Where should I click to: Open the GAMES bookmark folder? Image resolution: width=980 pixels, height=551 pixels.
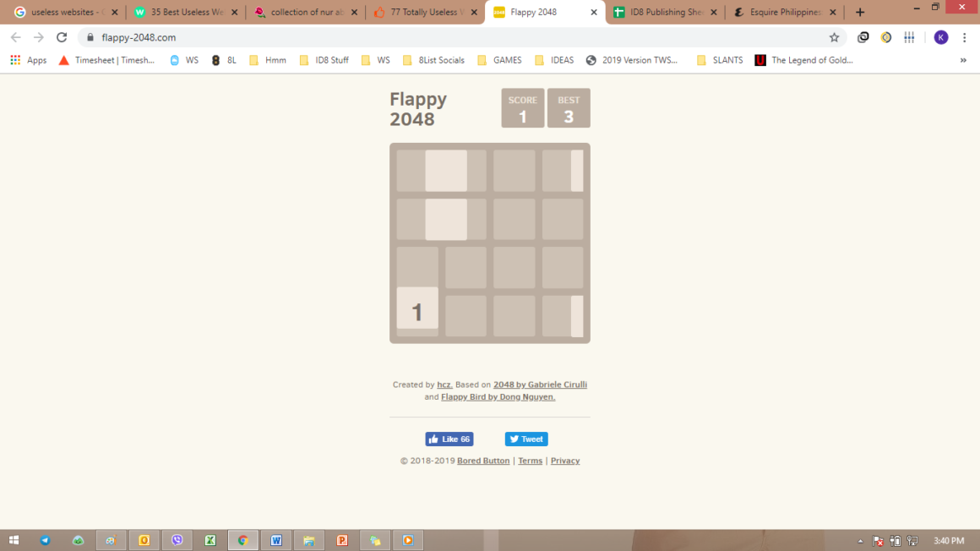(x=499, y=60)
